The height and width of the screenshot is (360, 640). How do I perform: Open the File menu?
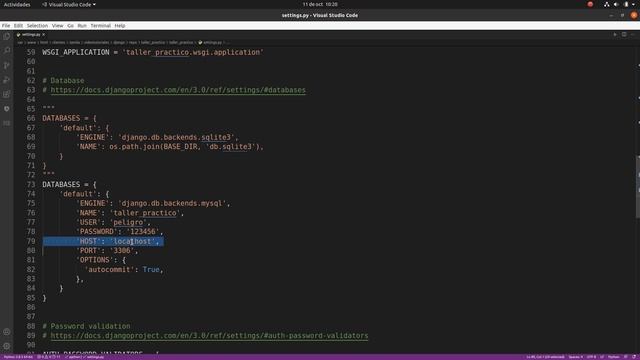point(6,26)
